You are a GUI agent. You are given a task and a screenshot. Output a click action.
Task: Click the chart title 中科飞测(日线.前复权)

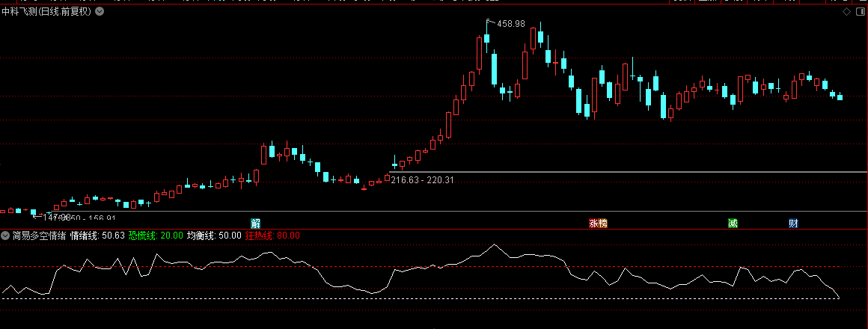(46, 11)
